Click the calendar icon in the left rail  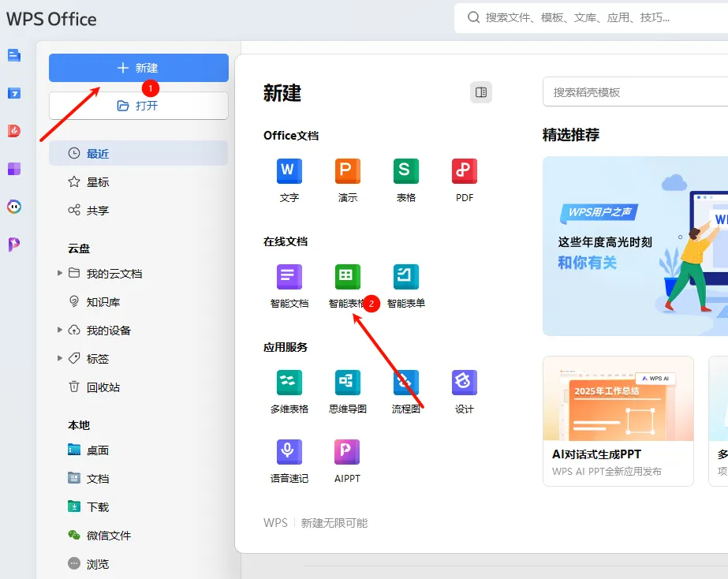tap(14, 93)
